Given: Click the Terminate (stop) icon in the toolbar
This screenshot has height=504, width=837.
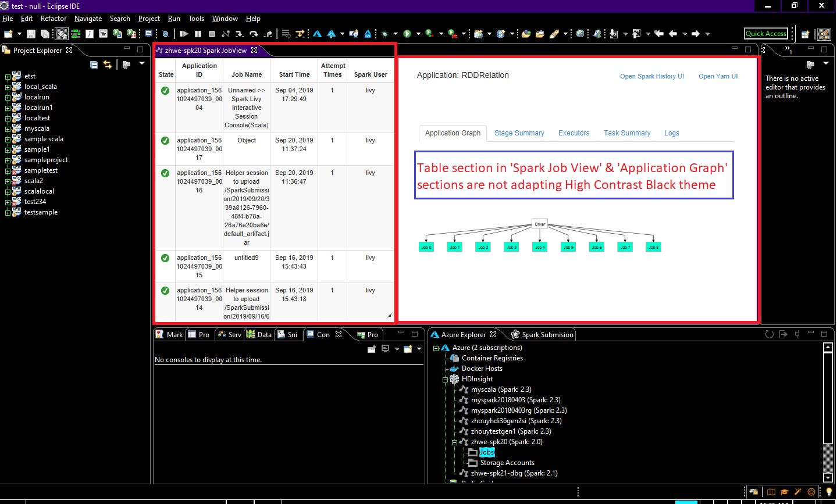Looking at the screenshot, I should pos(211,33).
